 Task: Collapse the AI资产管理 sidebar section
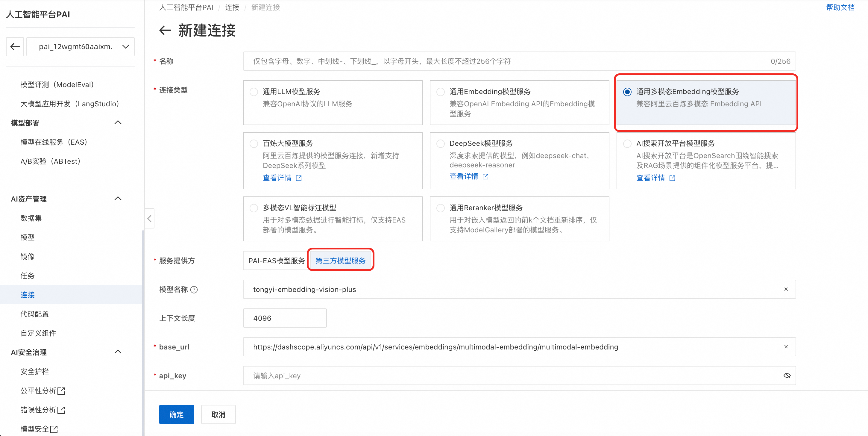118,199
